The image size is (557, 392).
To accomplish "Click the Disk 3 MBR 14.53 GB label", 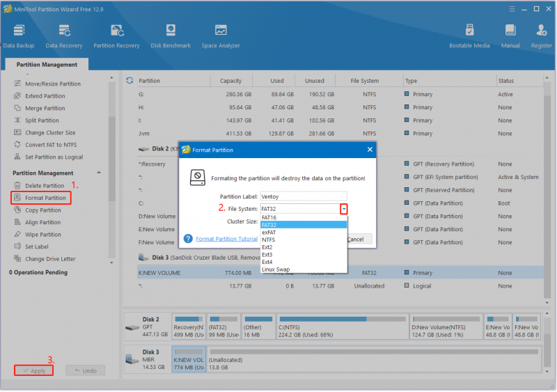I will 147,359.
